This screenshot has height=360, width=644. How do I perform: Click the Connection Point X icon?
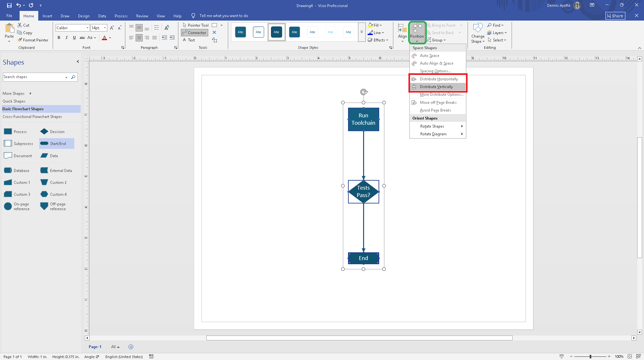click(214, 32)
